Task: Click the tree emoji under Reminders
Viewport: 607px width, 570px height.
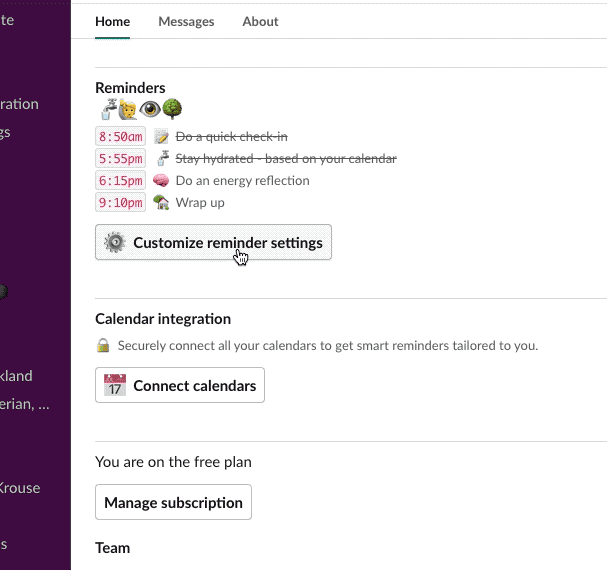Action: click(172, 108)
